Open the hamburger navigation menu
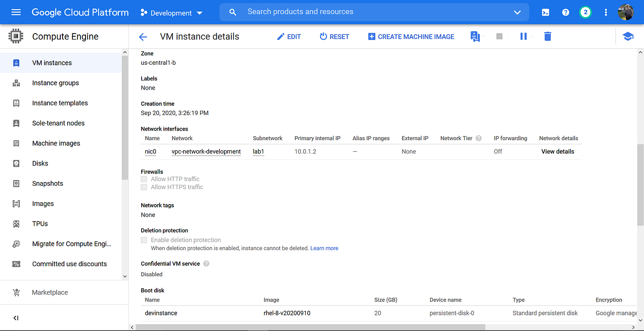Viewport: 644px width, 331px height. pos(16,12)
